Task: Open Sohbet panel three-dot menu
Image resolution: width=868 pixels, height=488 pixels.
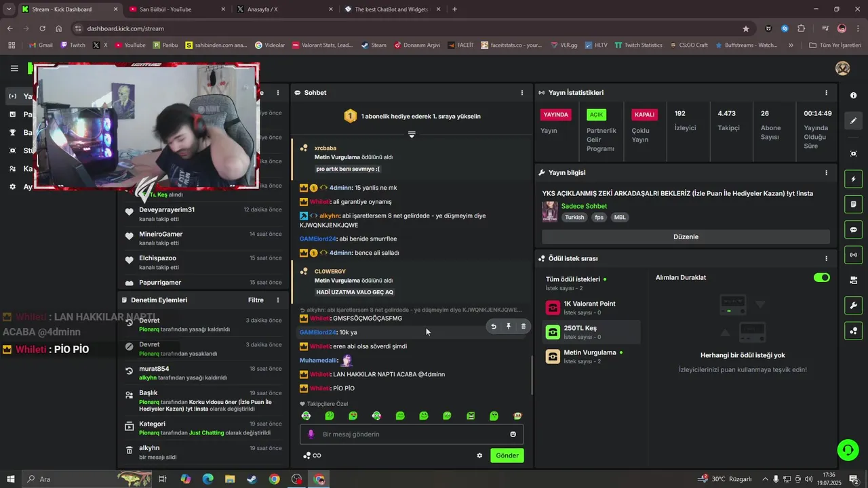Action: pyautogui.click(x=521, y=92)
